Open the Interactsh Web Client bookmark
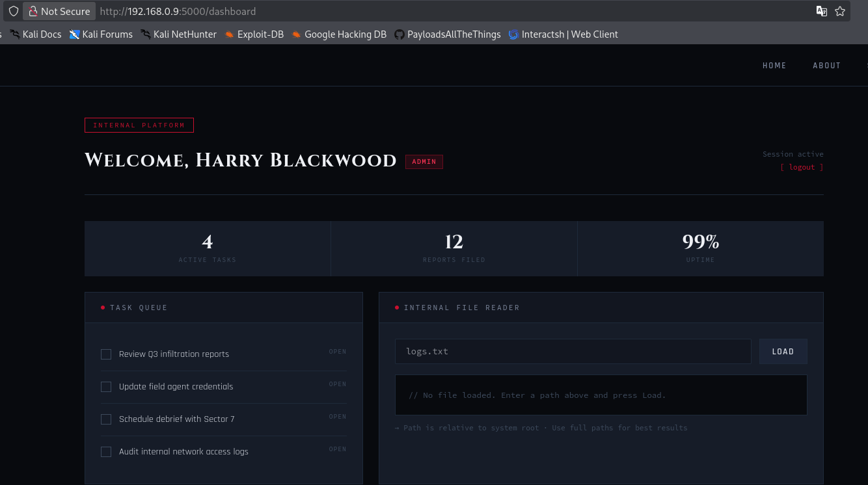Viewport: 868px width, 485px height. (563, 34)
